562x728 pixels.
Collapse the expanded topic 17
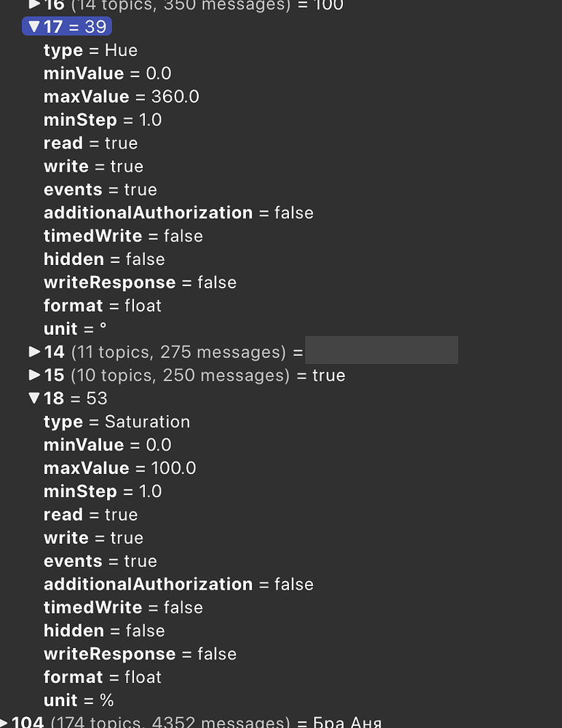coord(35,26)
